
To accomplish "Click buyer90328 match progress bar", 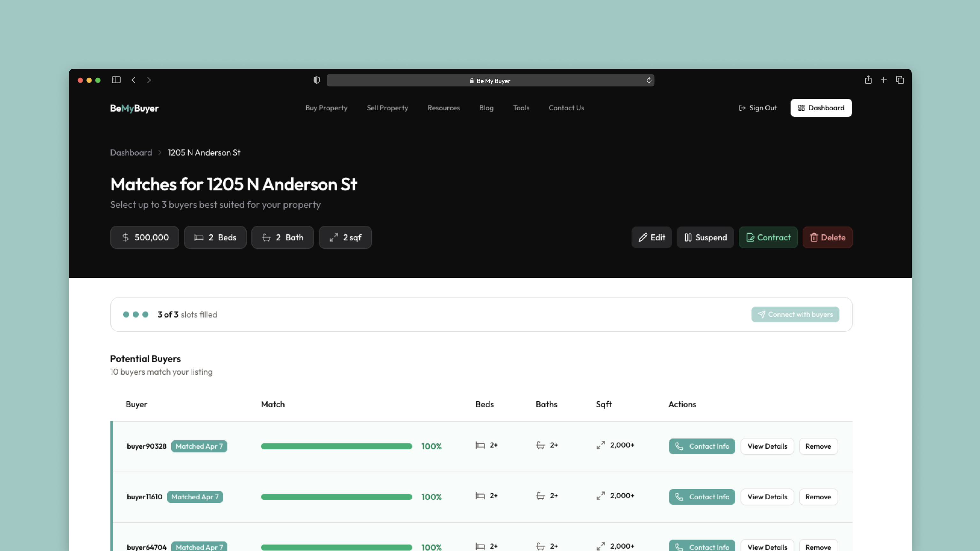I will (x=336, y=446).
